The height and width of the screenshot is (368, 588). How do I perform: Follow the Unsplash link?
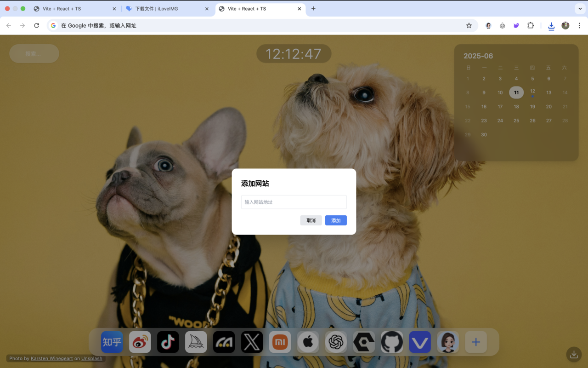point(92,358)
